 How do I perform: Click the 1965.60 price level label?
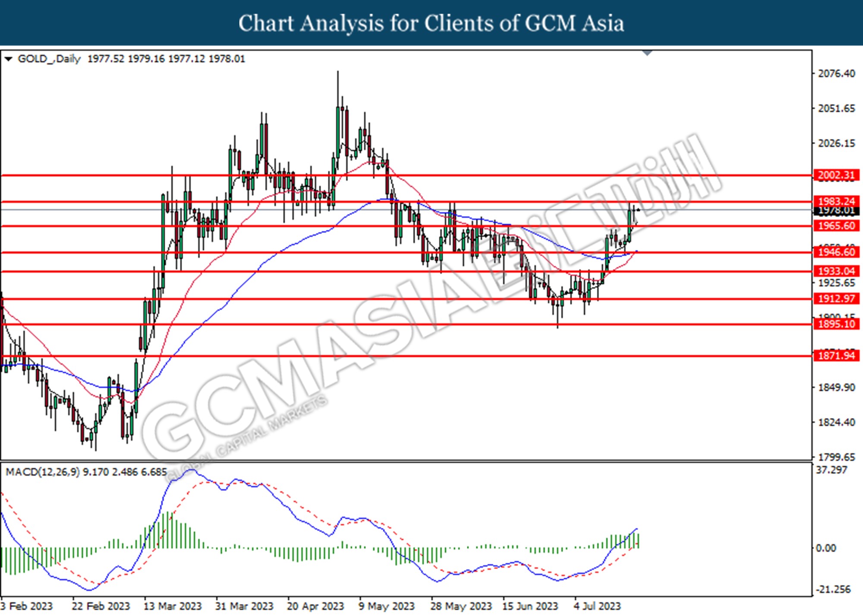coord(836,226)
